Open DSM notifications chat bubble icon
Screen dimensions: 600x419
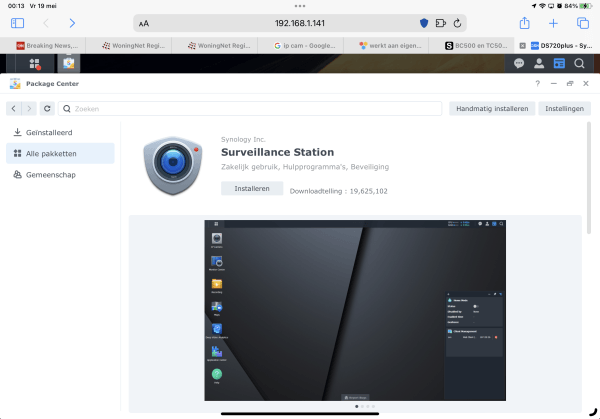(x=519, y=63)
